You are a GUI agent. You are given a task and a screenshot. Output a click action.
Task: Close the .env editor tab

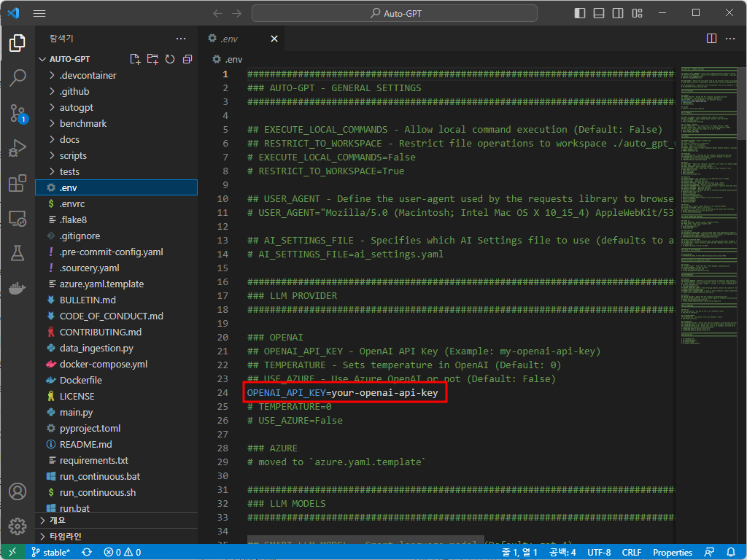(x=274, y=39)
